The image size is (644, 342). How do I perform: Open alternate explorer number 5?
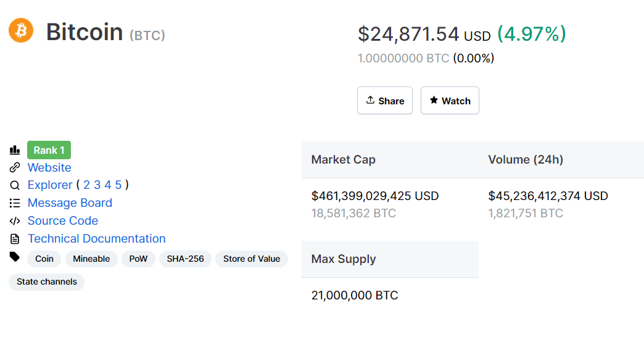(118, 185)
